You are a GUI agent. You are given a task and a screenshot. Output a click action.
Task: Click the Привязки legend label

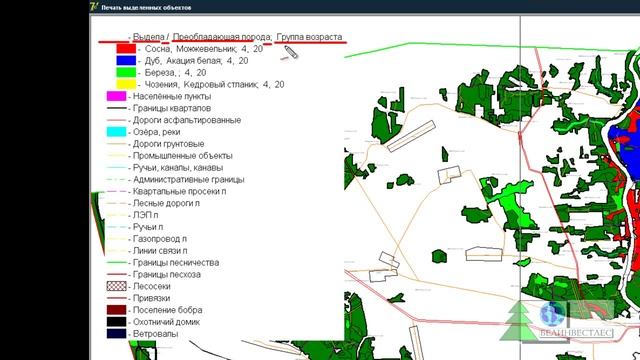151,298
